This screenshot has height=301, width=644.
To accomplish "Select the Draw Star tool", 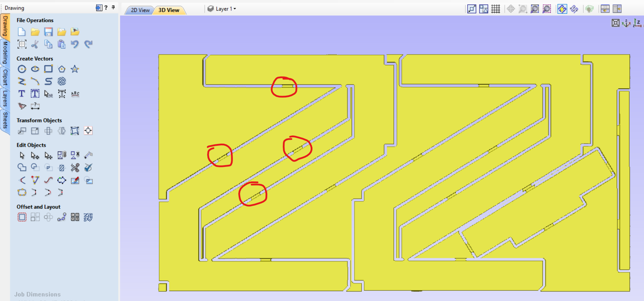I will pyautogui.click(x=75, y=69).
